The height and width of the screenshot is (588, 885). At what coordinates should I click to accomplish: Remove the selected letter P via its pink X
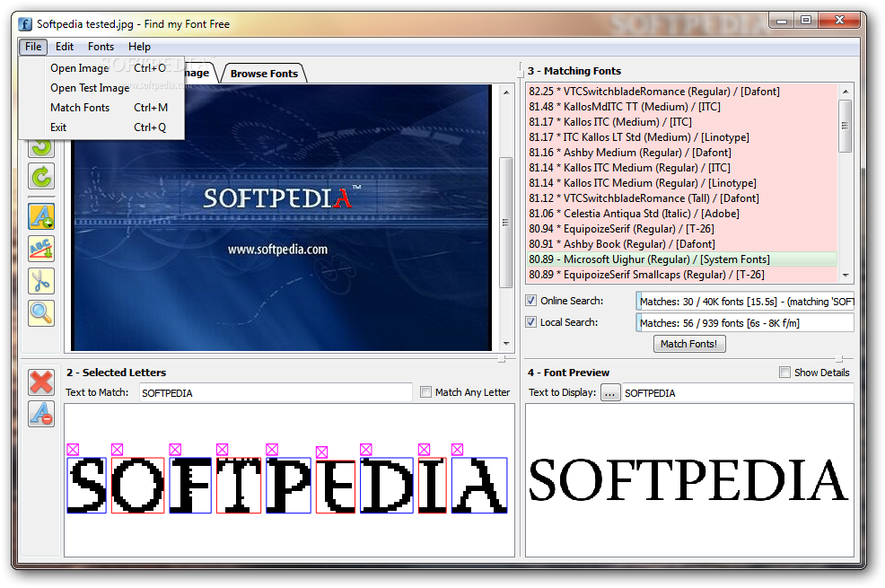[272, 449]
